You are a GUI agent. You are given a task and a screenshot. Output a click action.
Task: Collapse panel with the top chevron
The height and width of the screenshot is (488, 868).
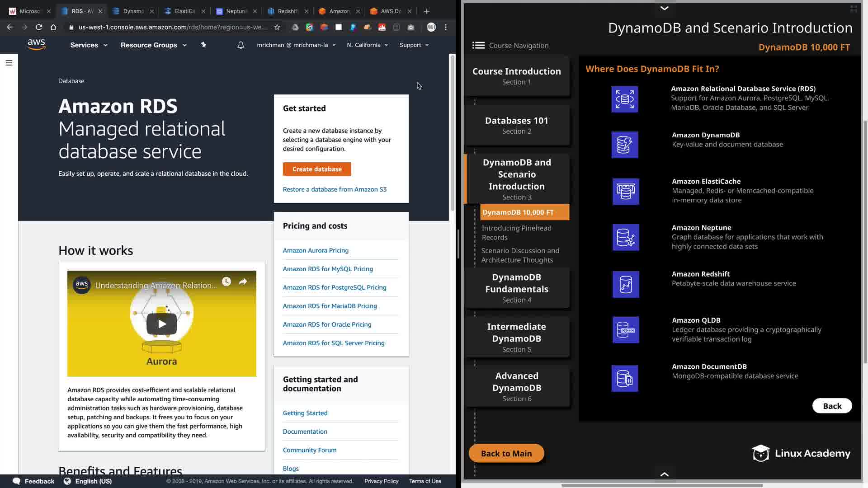coord(664,8)
